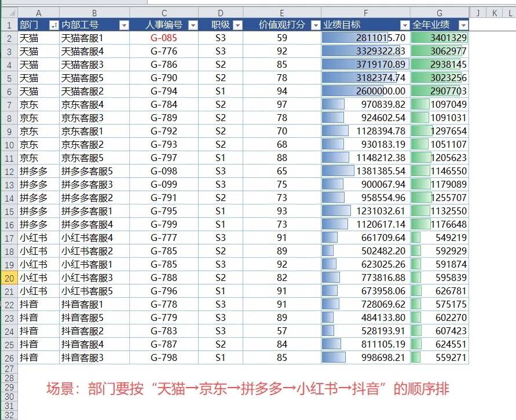The image size is (516, 420).
Task: Select cell G-776
Action: click(x=164, y=52)
